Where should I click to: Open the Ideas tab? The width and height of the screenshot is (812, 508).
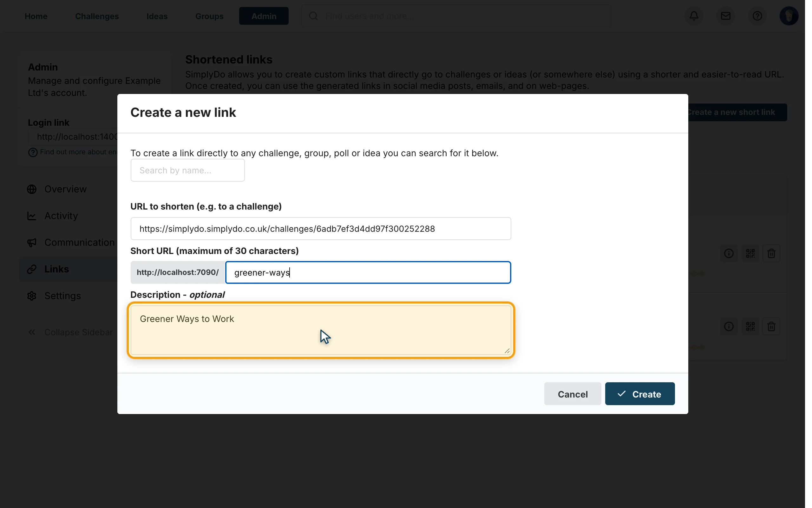(x=157, y=16)
